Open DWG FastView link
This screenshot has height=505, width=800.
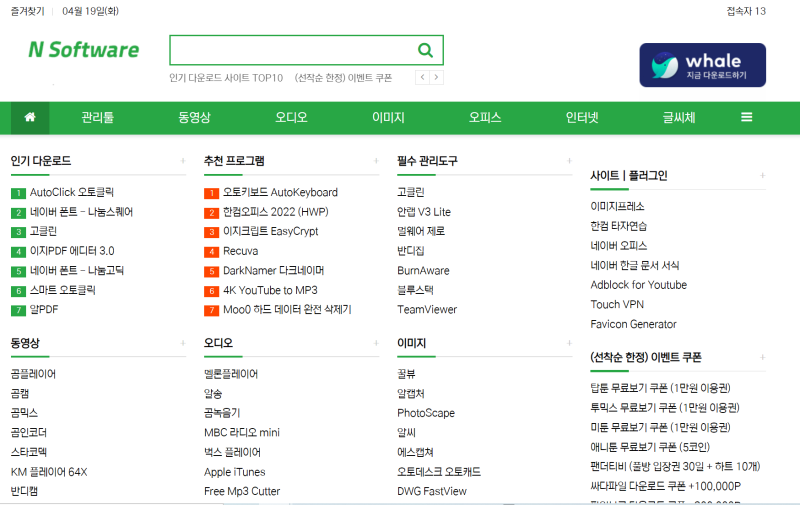coord(432,491)
